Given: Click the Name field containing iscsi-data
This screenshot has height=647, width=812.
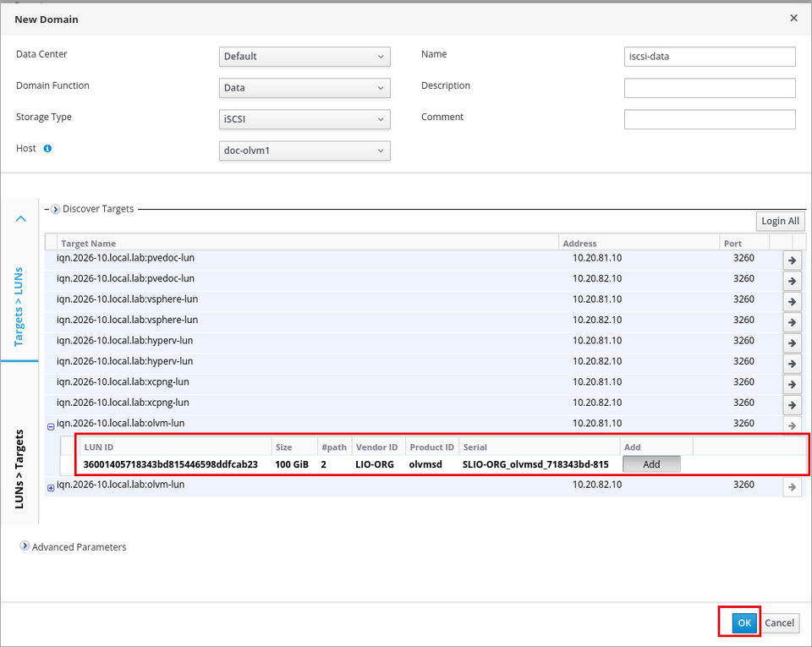Looking at the screenshot, I should [x=710, y=57].
